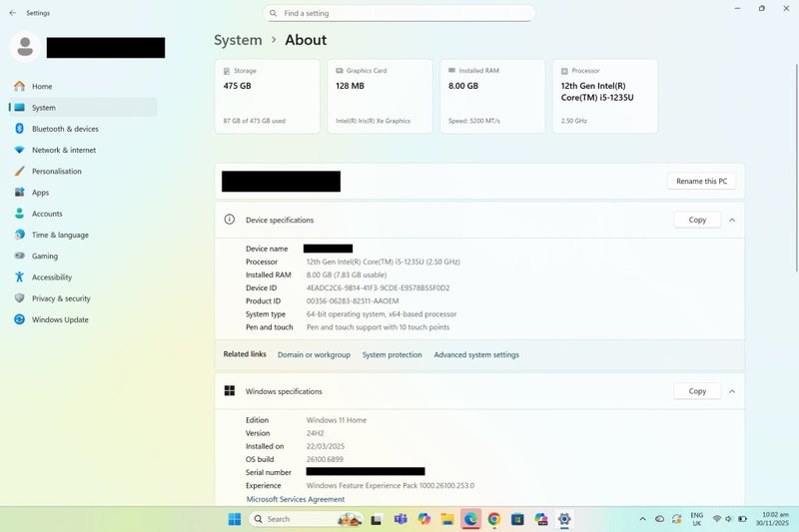Open Personalisation settings page
Image resolution: width=799 pixels, height=532 pixels.
[x=56, y=172]
